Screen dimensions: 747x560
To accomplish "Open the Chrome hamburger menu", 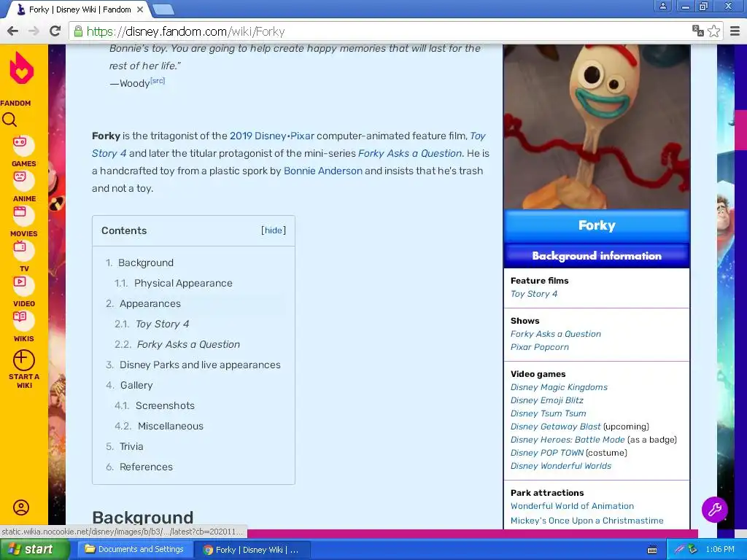I will [x=735, y=31].
